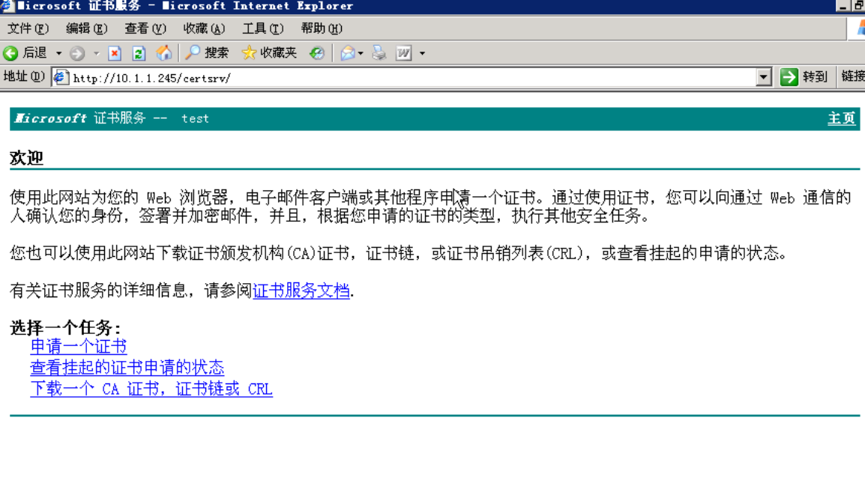Viewport: 865px width, 504px height.
Task: Click the IE logo in title bar
Action: (x=7, y=6)
